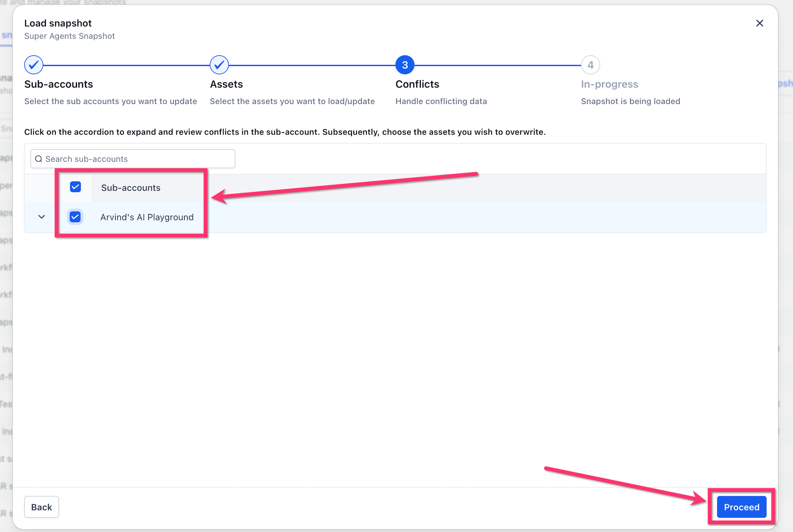Click the progress line between Conflicts and In-progress
The height and width of the screenshot is (532, 793).
tap(498, 65)
